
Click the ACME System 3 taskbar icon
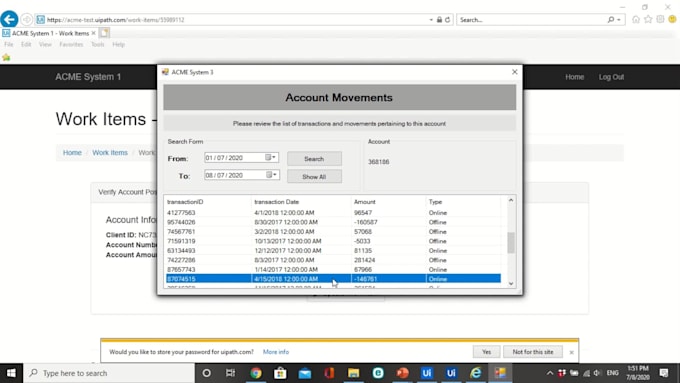500,373
